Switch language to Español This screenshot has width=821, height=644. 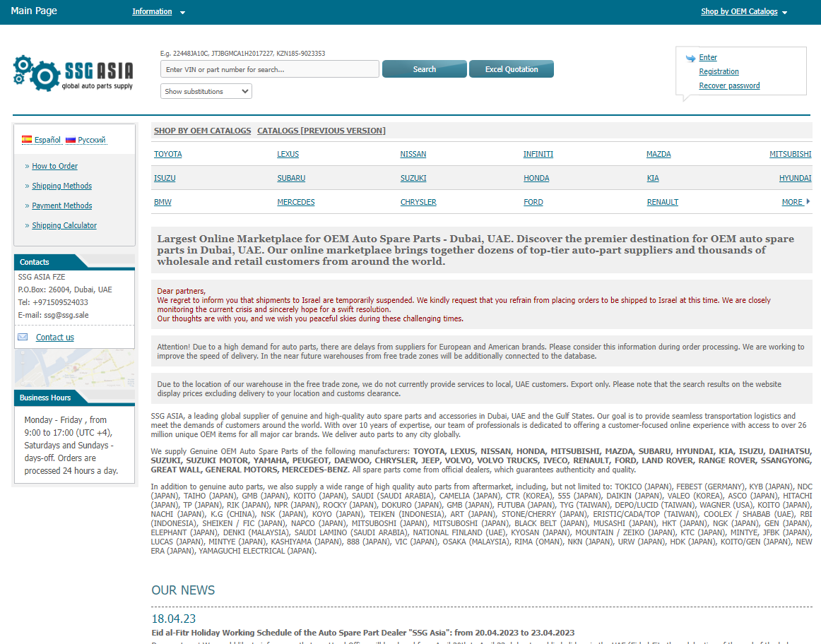coord(47,140)
